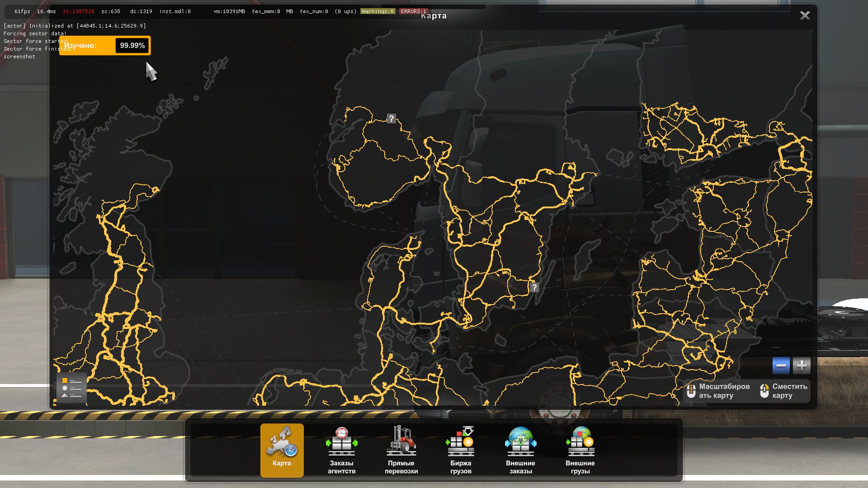Screen dimensions: 868x488
Task: Zoom in map with plus button
Action: click(x=802, y=366)
